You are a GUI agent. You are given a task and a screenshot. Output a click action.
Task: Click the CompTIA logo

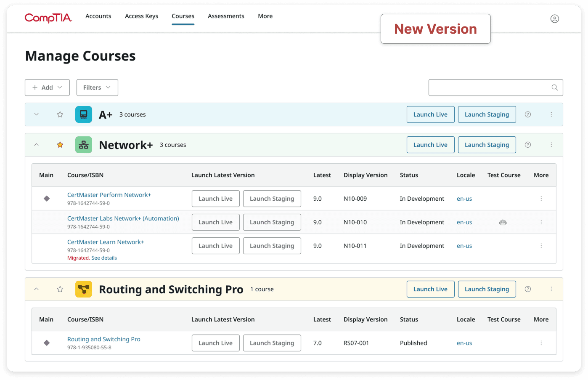coord(48,18)
